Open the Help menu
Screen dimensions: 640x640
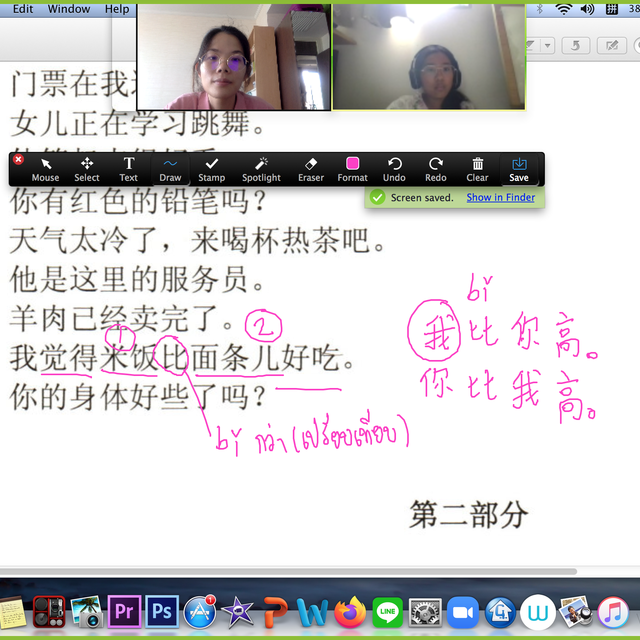[117, 9]
